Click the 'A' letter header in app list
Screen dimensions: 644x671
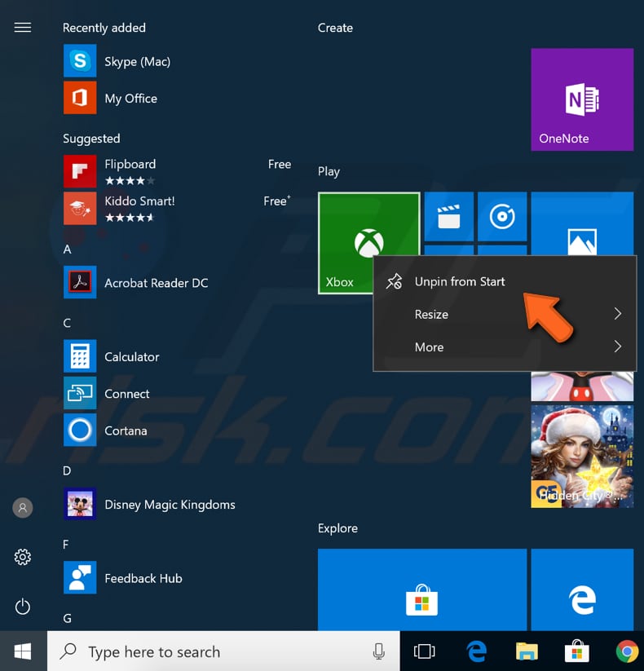(x=67, y=249)
